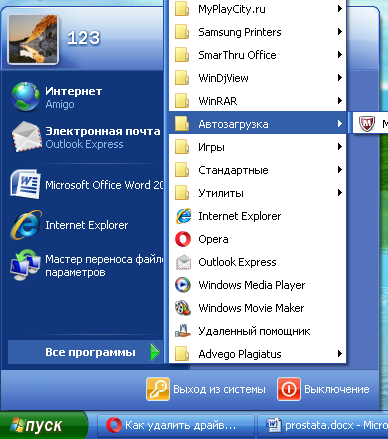Viewport: 388px width, 439px height.
Task: Open the Автозагрузка menu entry
Action: 258,124
